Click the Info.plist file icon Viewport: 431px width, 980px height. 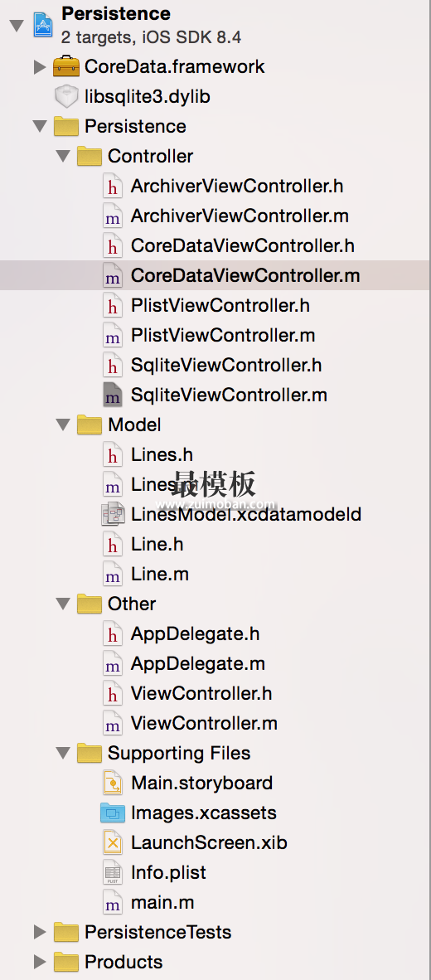coord(113,872)
